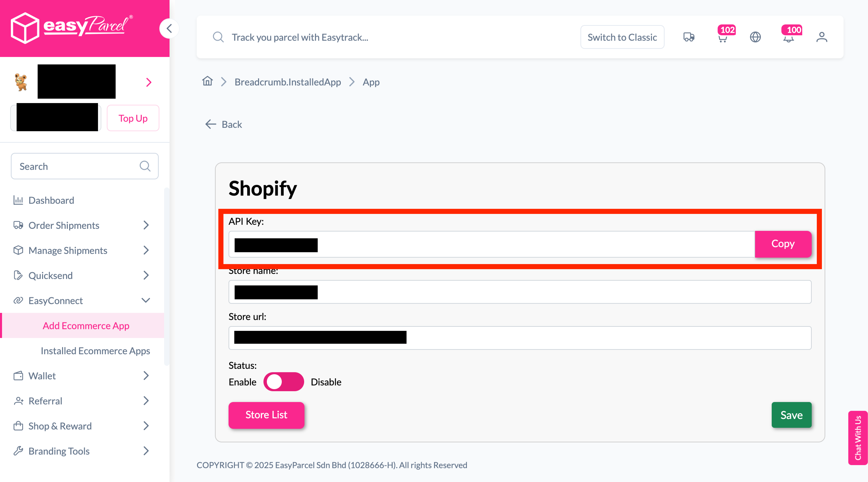The width and height of the screenshot is (868, 482).
Task: Collapse the sidebar with the arrow button
Action: [169, 28]
